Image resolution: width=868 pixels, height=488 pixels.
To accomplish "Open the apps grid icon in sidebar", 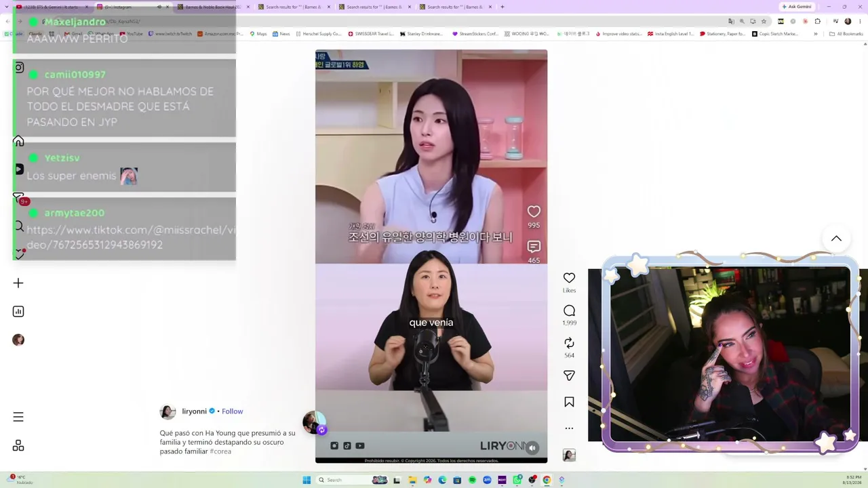I will point(18,445).
